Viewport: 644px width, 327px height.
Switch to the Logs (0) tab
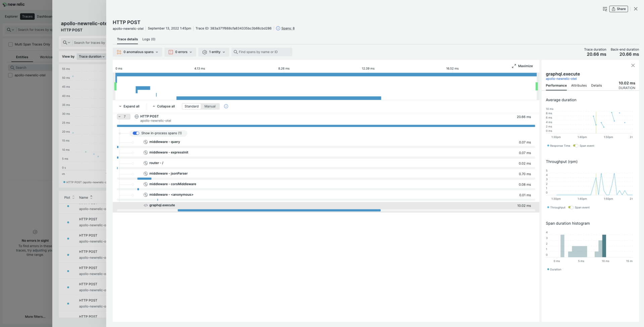click(x=149, y=39)
